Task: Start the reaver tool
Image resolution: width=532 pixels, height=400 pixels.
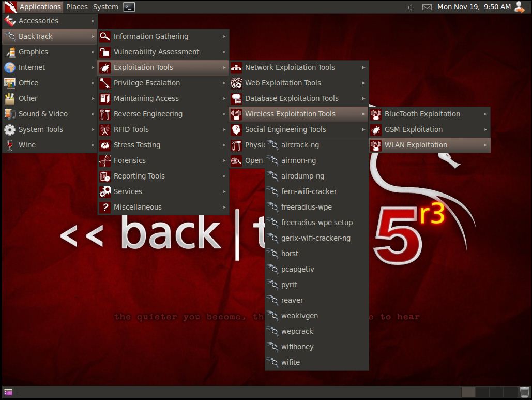Action: pos(316,300)
